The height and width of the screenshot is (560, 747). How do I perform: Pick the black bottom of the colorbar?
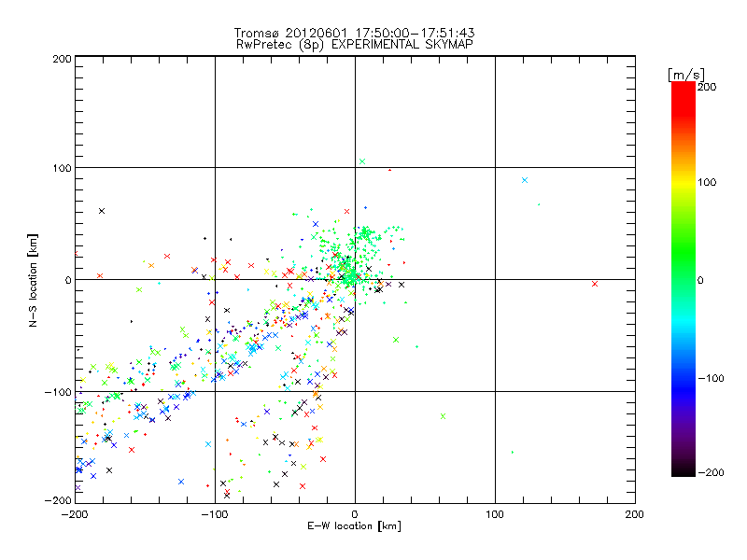(x=684, y=469)
